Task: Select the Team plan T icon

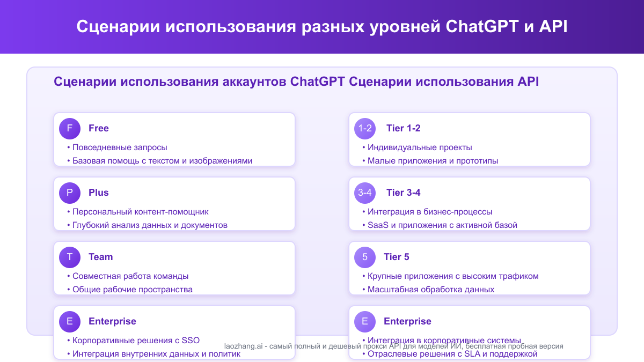Action: click(x=69, y=257)
